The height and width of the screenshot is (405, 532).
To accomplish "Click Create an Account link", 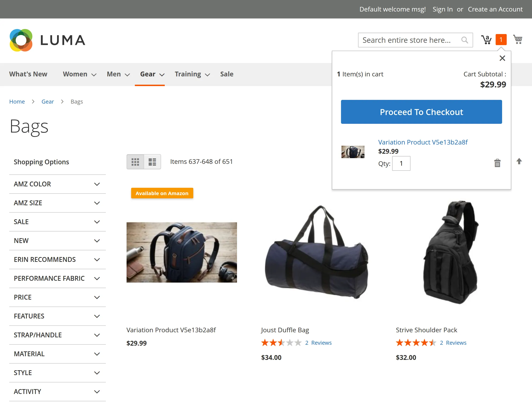I will (x=495, y=9).
